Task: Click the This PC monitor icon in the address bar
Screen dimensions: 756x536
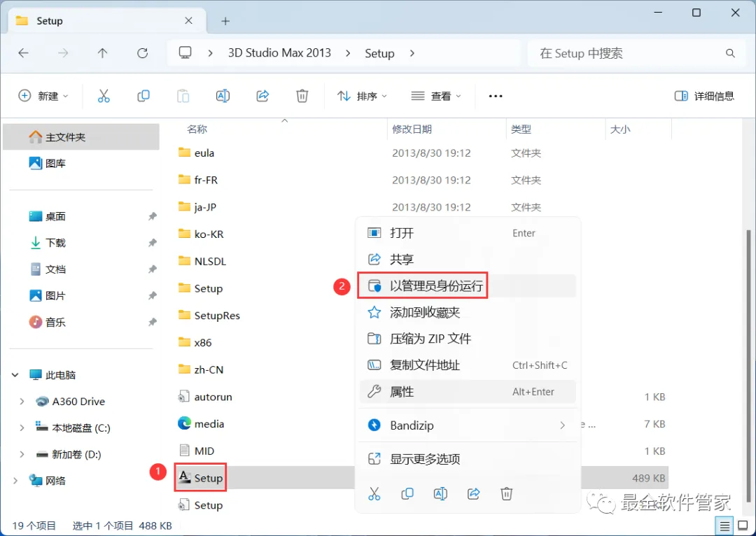Action: (185, 52)
